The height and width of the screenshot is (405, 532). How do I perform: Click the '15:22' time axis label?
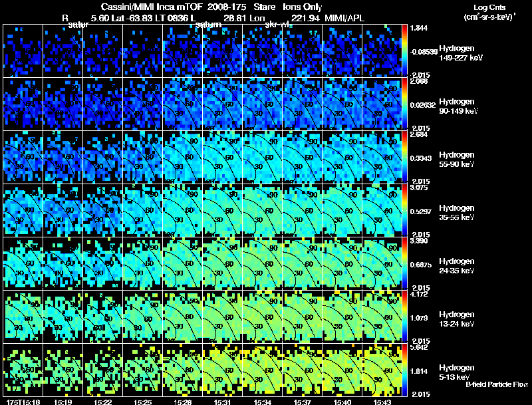pyautogui.click(x=103, y=402)
